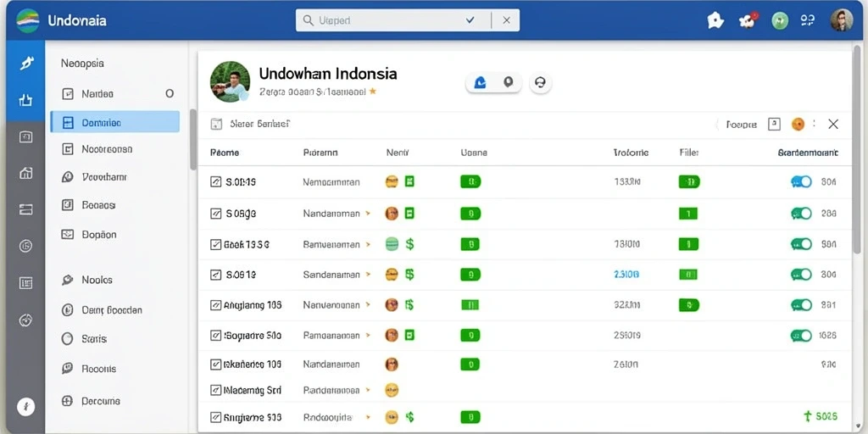This screenshot has height=434, width=868.
Task: Click the emoji face icon in S.0R‑1S row
Action: [x=392, y=181]
